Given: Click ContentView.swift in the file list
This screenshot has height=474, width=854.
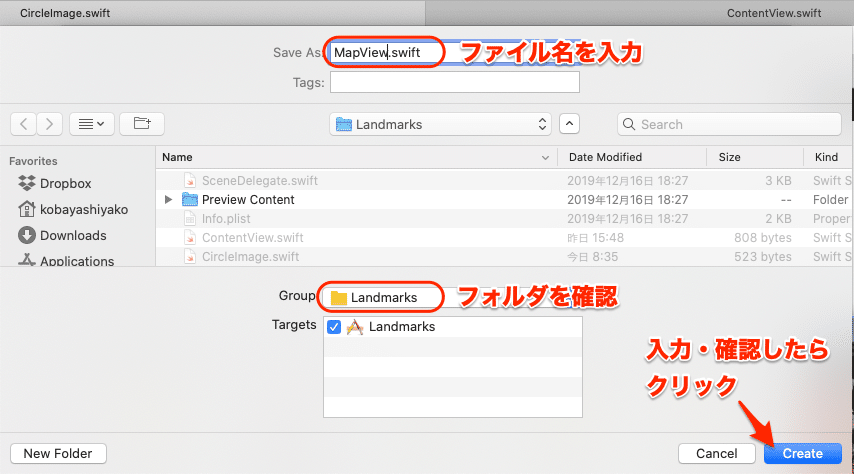Looking at the screenshot, I should tap(504, 238).
